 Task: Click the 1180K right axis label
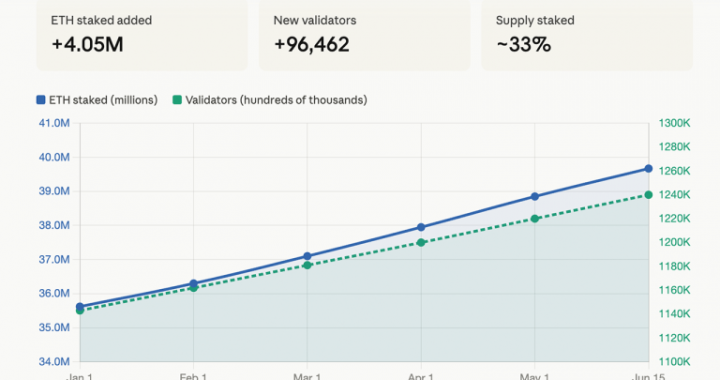(675, 266)
